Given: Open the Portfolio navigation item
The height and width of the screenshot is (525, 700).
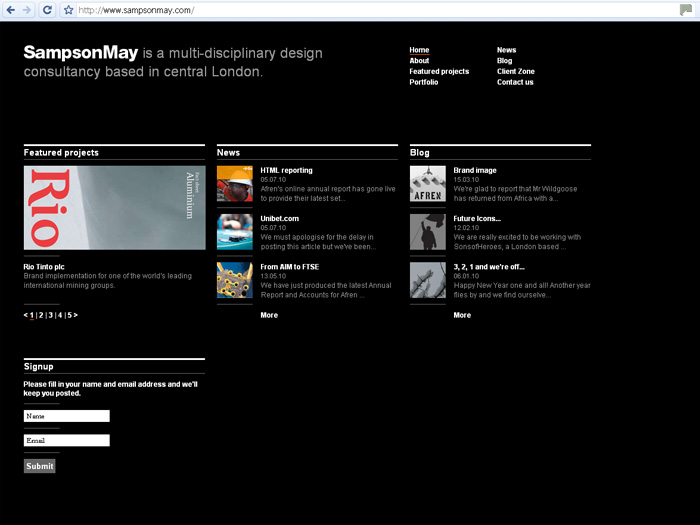Looking at the screenshot, I should pyautogui.click(x=423, y=82).
